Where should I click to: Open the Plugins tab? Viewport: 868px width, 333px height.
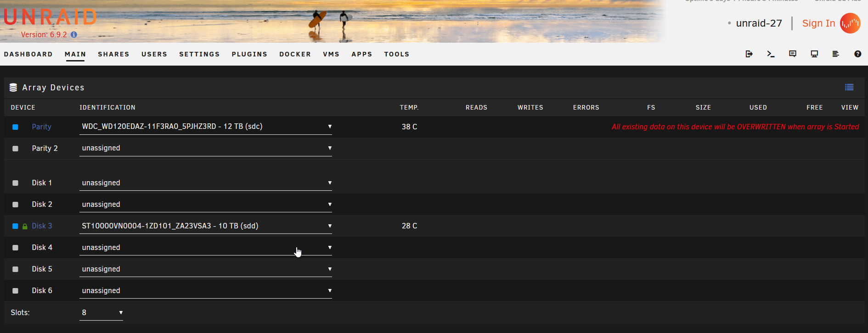(x=249, y=54)
